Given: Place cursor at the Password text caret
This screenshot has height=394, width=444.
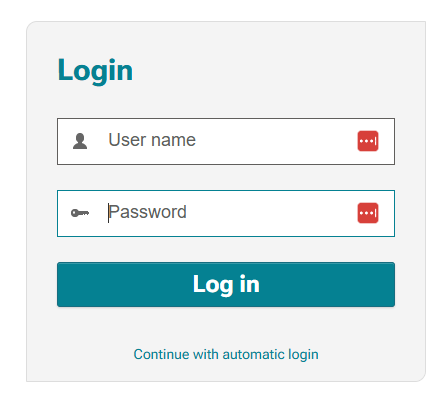Looking at the screenshot, I should click(x=108, y=213).
